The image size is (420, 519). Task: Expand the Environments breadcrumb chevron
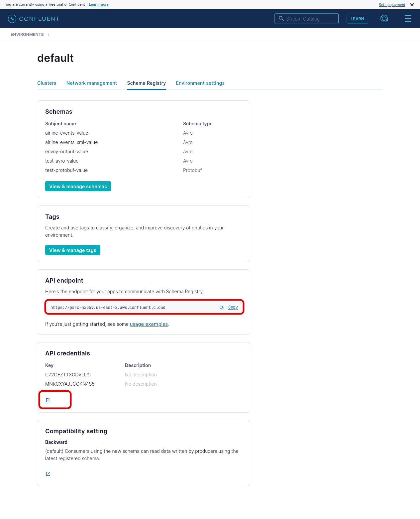tap(49, 35)
